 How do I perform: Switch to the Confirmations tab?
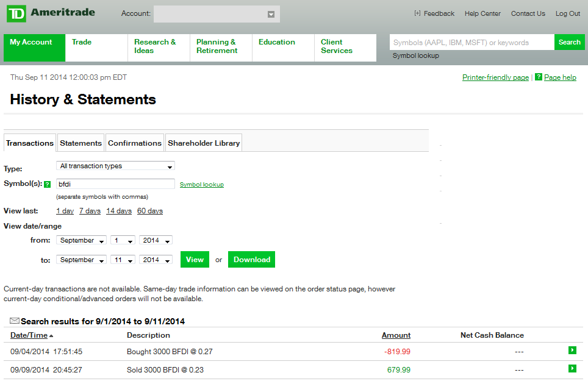[x=135, y=143]
